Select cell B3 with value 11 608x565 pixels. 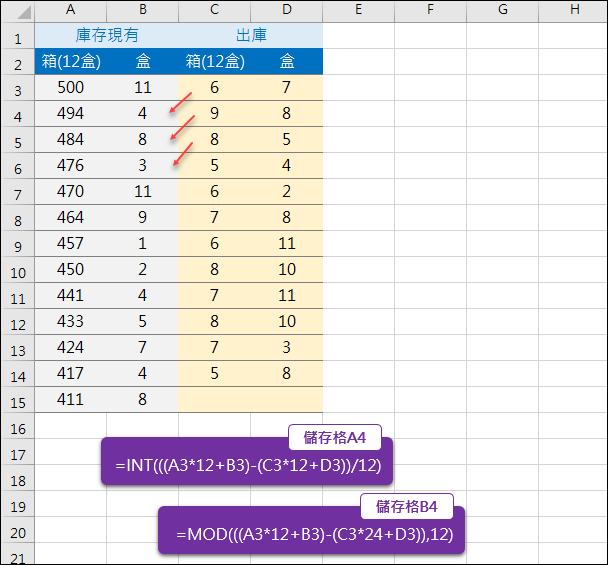pos(143,87)
